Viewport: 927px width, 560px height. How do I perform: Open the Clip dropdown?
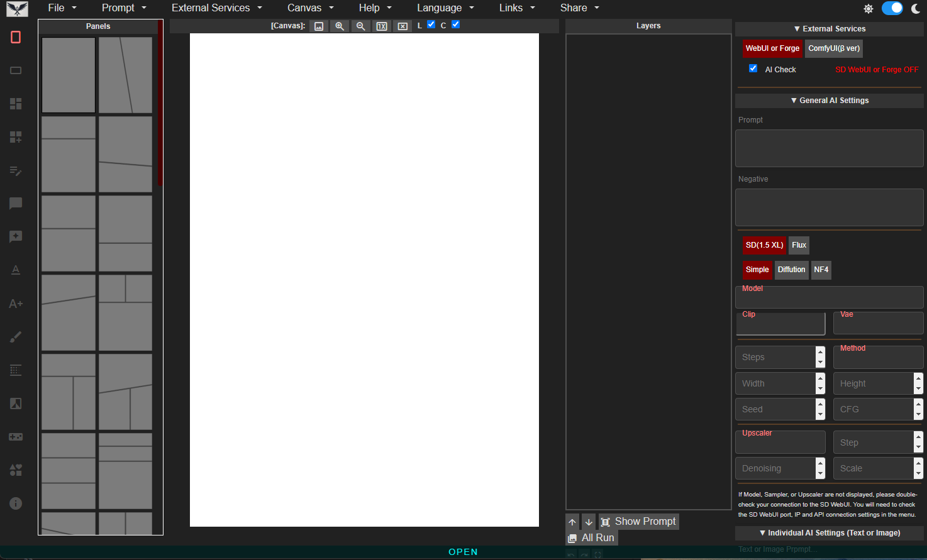pyautogui.click(x=780, y=324)
